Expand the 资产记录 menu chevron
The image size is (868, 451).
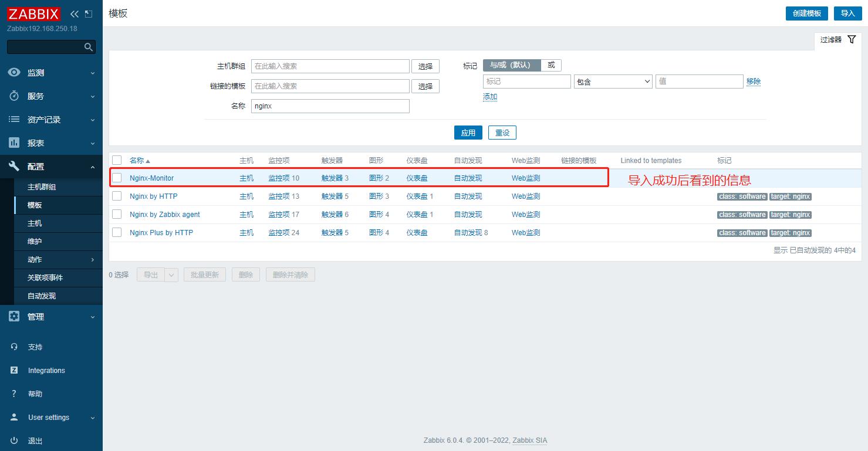pos(93,120)
